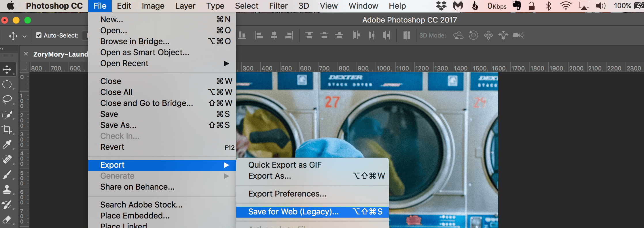Choose Revert in File menu
This screenshot has height=228, width=644.
[162, 147]
